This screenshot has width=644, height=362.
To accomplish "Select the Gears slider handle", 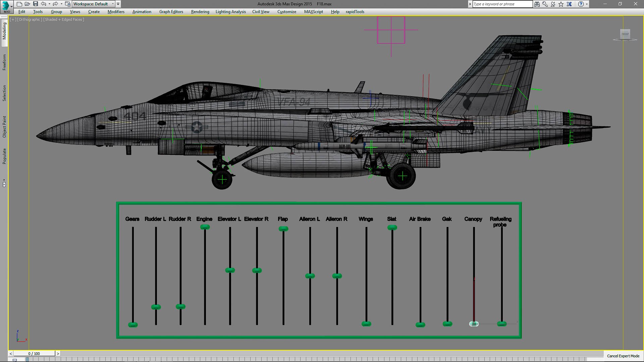I will pyautogui.click(x=133, y=324).
